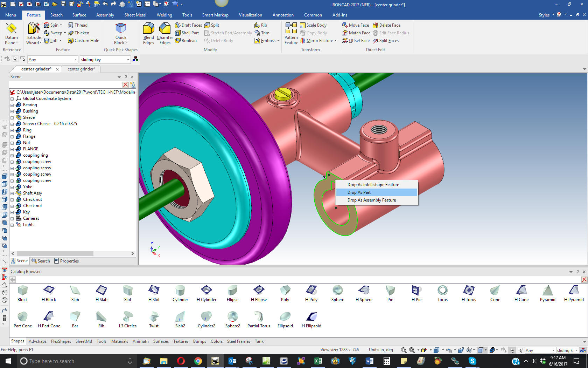
Task: Expand the Bearing tree node
Action: point(12,105)
